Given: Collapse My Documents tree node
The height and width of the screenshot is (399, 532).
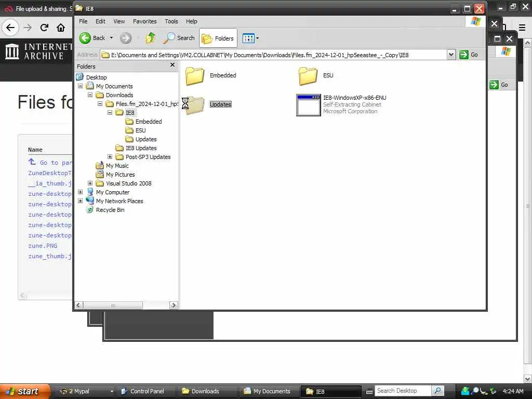Looking at the screenshot, I should coord(81,86).
